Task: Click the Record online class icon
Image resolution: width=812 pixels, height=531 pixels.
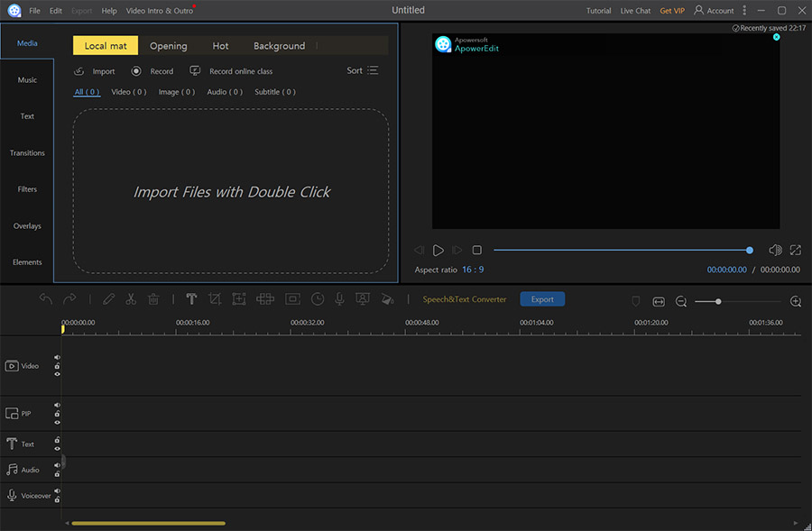Action: [195, 71]
